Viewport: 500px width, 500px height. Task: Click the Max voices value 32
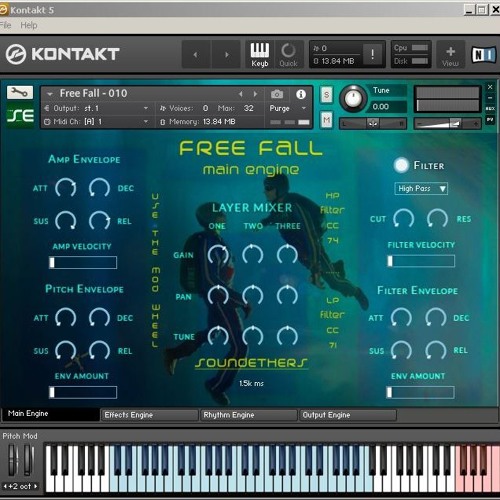click(x=248, y=108)
